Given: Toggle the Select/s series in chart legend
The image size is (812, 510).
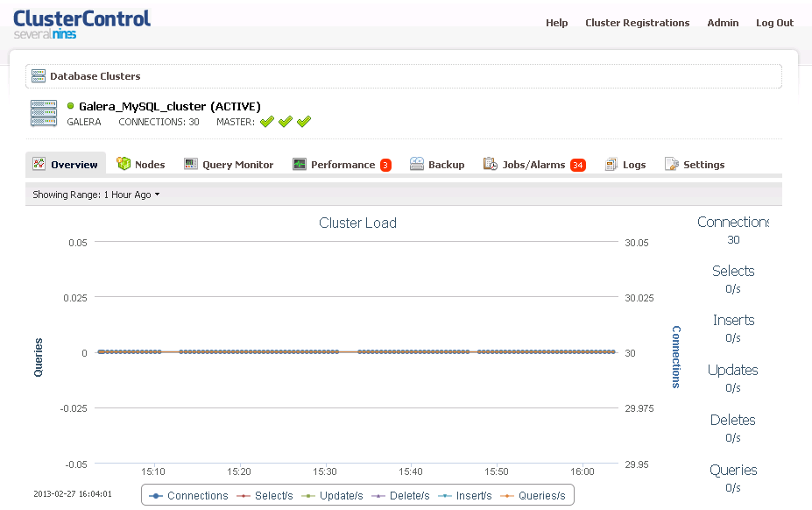Looking at the screenshot, I should click(265, 495).
